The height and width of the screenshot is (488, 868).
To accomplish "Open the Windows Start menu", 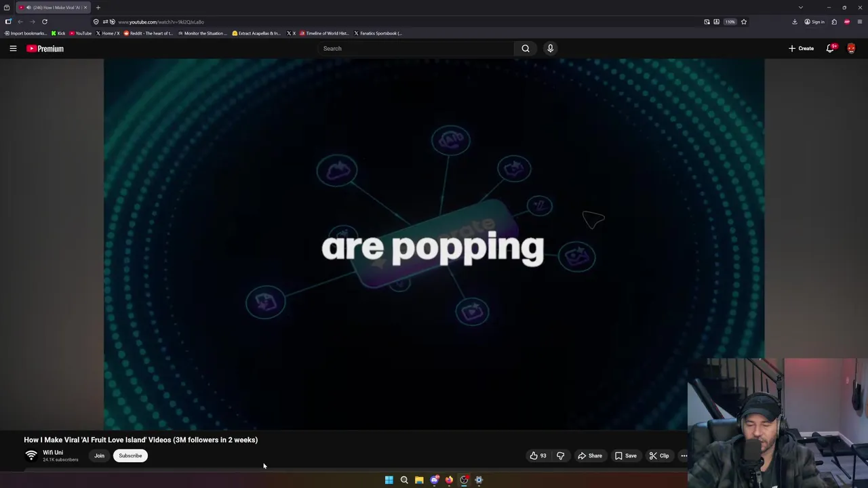I will click(x=389, y=480).
